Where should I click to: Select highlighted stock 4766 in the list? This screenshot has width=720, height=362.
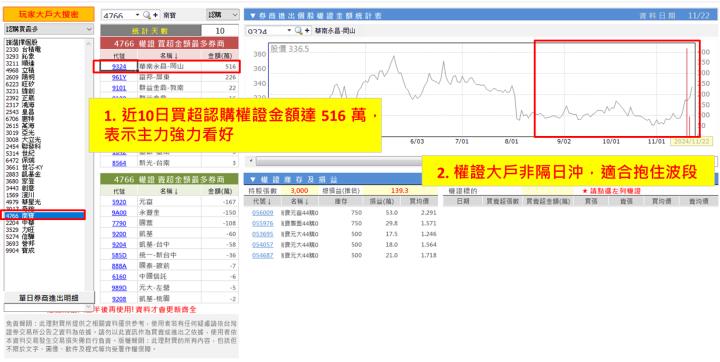tap(44, 215)
